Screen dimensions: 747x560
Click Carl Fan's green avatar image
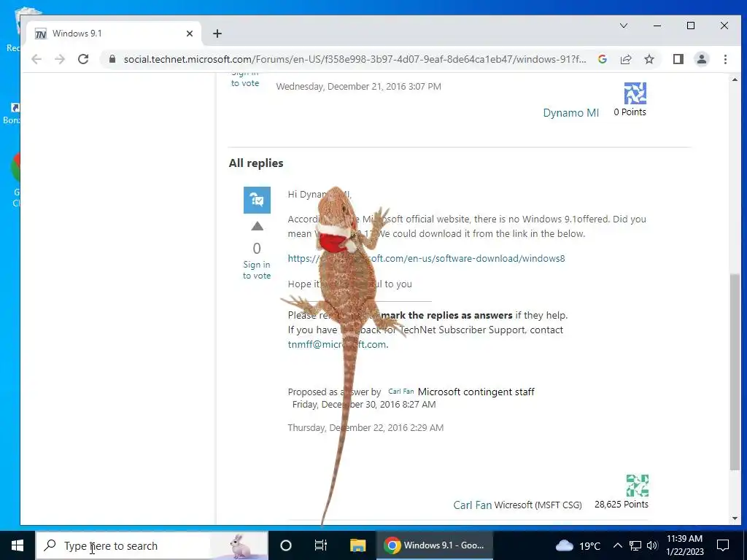[637, 486]
